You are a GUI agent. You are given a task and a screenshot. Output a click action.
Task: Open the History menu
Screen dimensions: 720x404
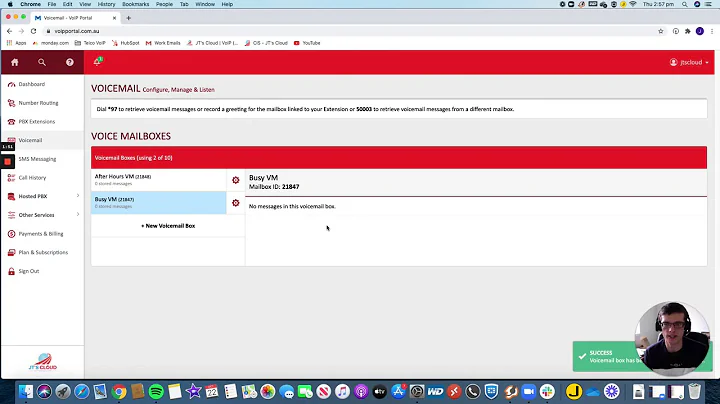point(107,4)
